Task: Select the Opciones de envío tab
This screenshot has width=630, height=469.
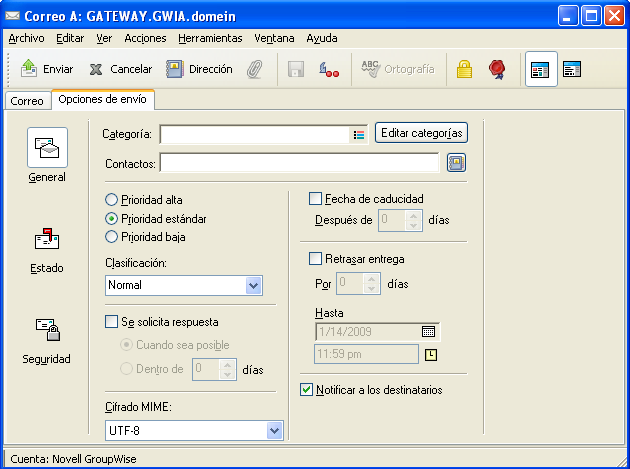Action: 102,99
